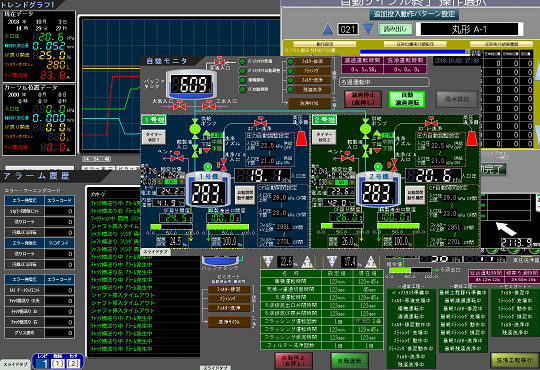
Task: Click the green 読み出し read-out button
Action: (395, 29)
